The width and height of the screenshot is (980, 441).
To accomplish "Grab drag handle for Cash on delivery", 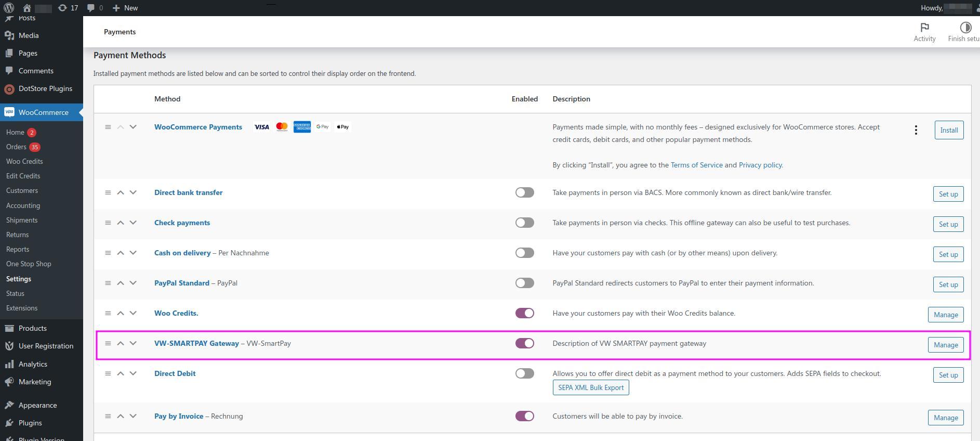I will 108,253.
